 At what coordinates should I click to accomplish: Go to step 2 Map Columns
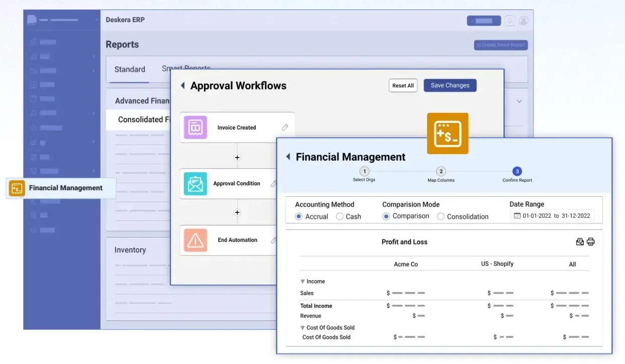[x=441, y=171]
